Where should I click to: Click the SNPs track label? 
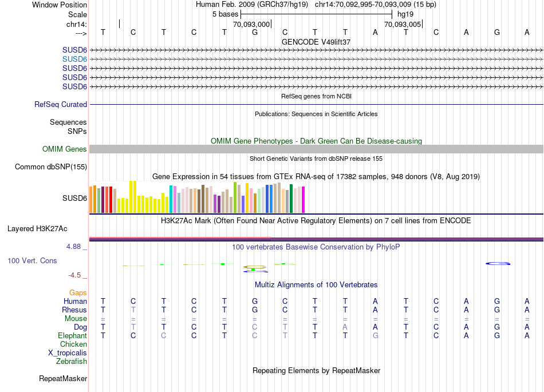[77, 132]
